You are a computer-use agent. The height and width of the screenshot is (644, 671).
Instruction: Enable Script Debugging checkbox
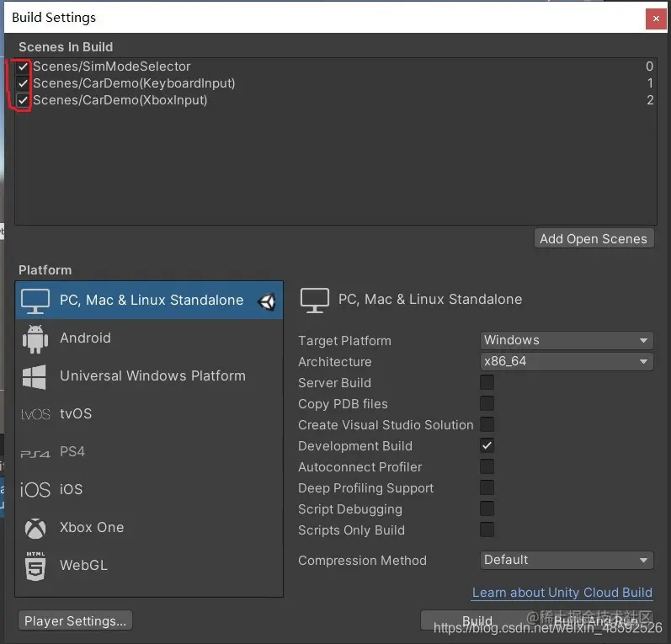tap(487, 508)
